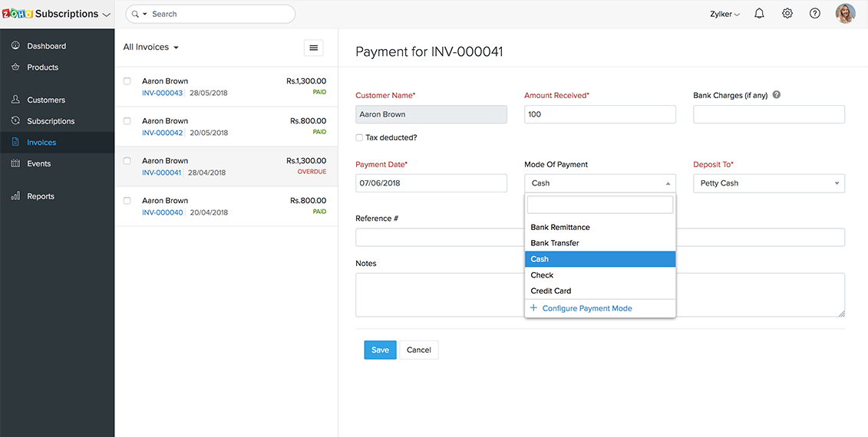Select Credit Card payment mode option
The width and height of the screenshot is (868, 437).
pyautogui.click(x=551, y=291)
